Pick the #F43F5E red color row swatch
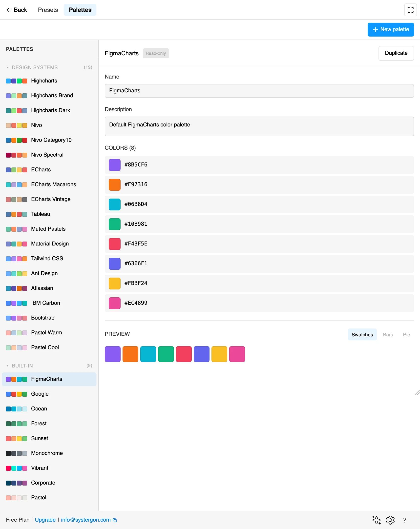 coord(115,244)
